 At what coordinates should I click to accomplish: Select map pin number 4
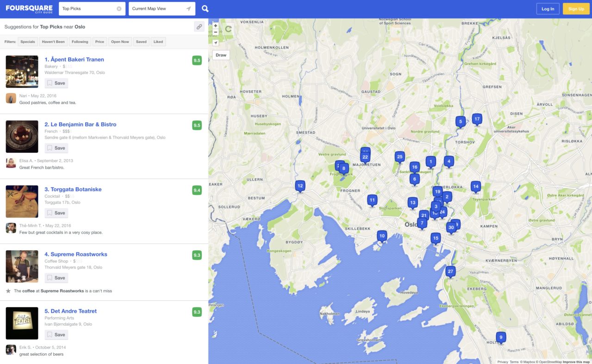(x=449, y=162)
